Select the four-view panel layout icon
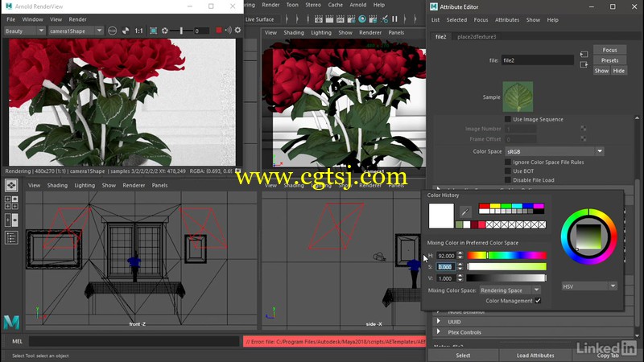Image resolution: width=644 pixels, height=362 pixels. click(11, 203)
